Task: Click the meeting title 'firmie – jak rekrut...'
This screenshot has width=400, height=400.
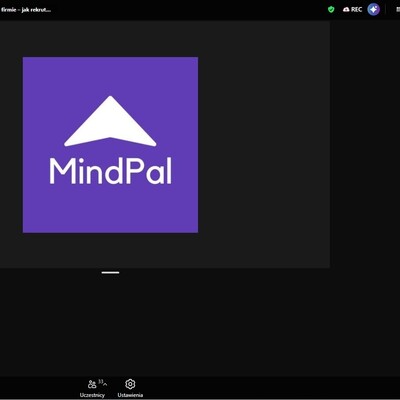Action: click(x=26, y=10)
